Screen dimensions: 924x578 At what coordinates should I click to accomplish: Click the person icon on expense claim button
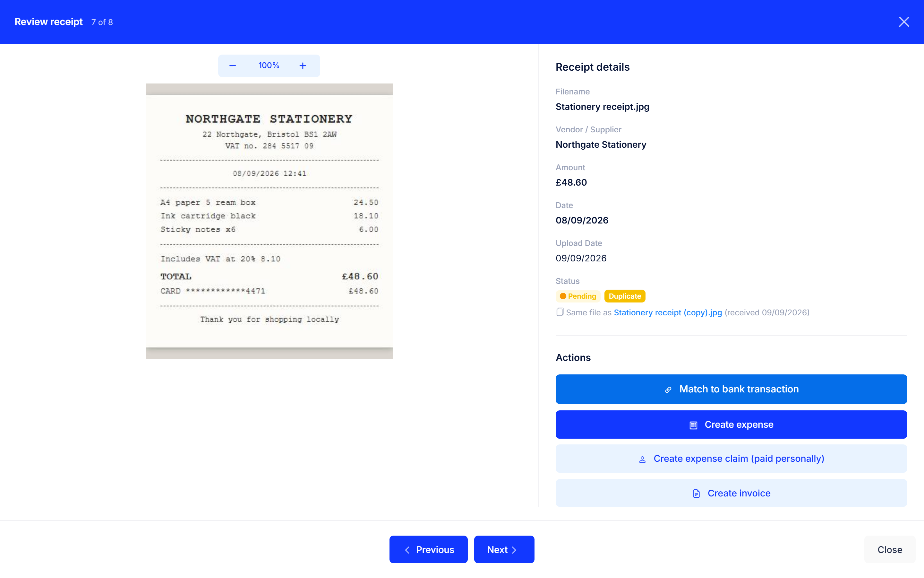(x=642, y=459)
